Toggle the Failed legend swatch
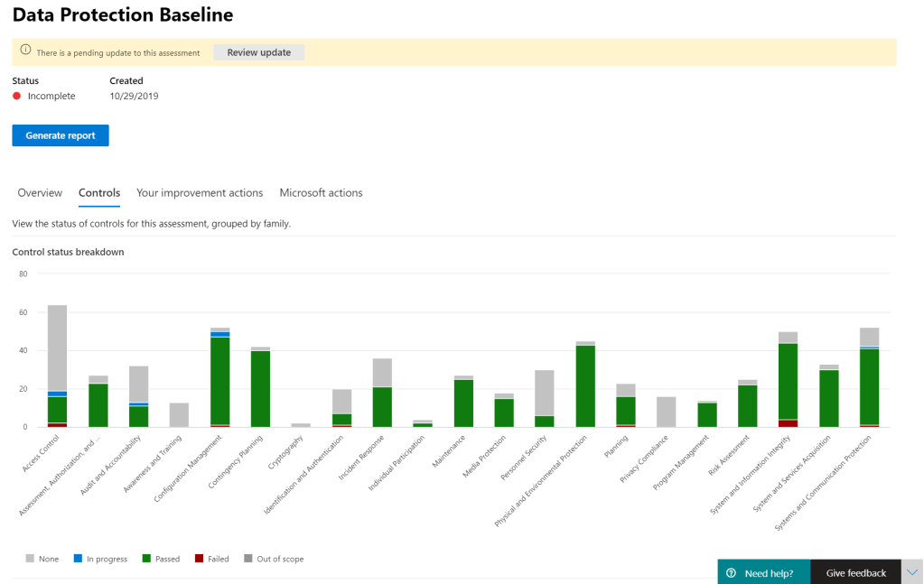The height and width of the screenshot is (584, 924). [x=199, y=560]
